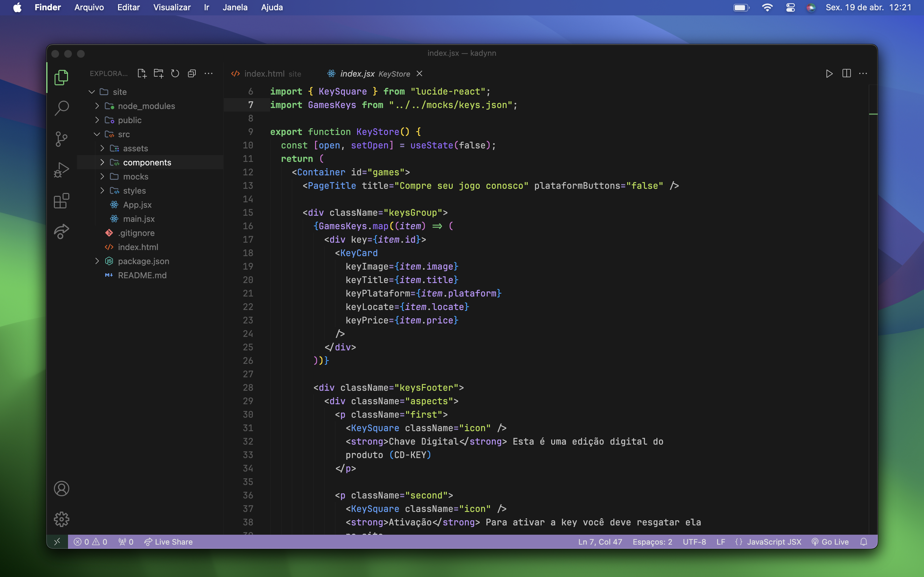Image resolution: width=924 pixels, height=577 pixels.
Task: Refresh the explorer file tree
Action: tap(175, 73)
